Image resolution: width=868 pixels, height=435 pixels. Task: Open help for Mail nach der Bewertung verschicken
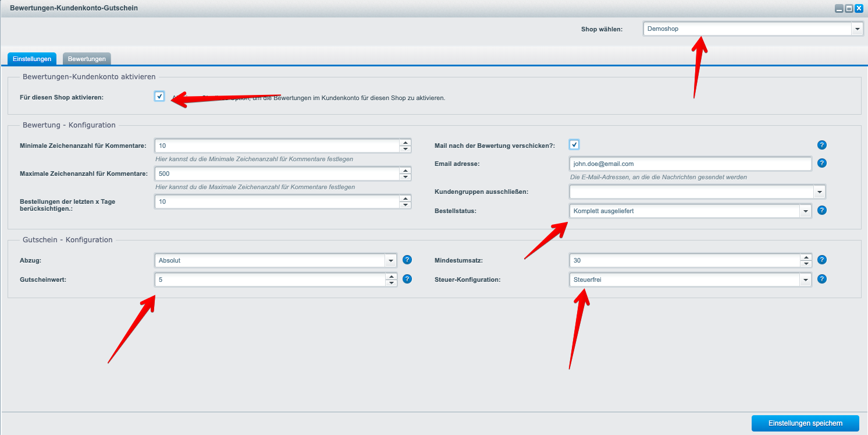click(x=822, y=145)
